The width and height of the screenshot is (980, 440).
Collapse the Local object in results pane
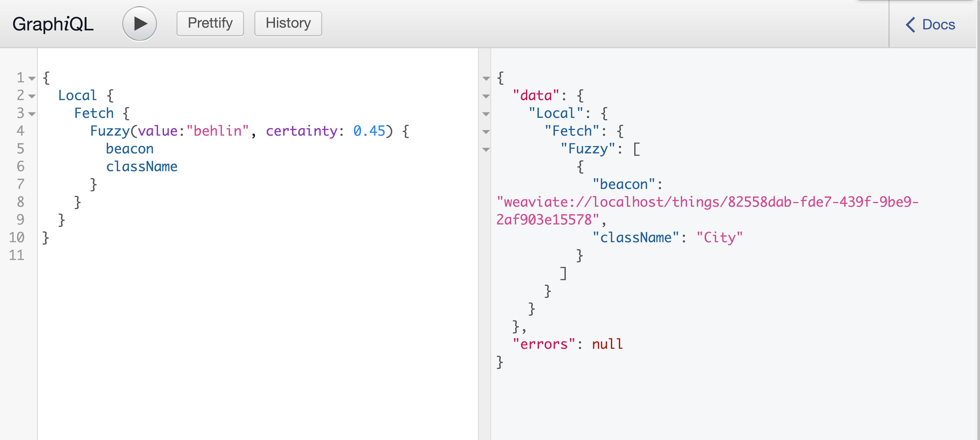point(486,114)
